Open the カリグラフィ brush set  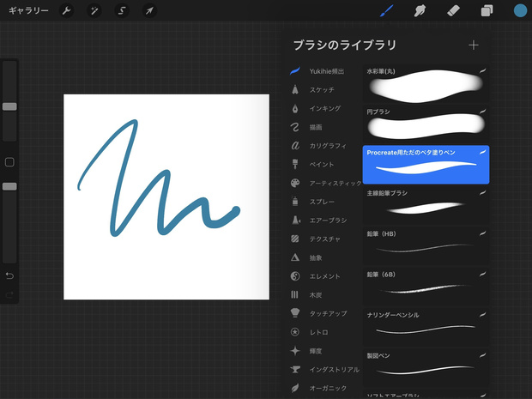tap(324, 146)
